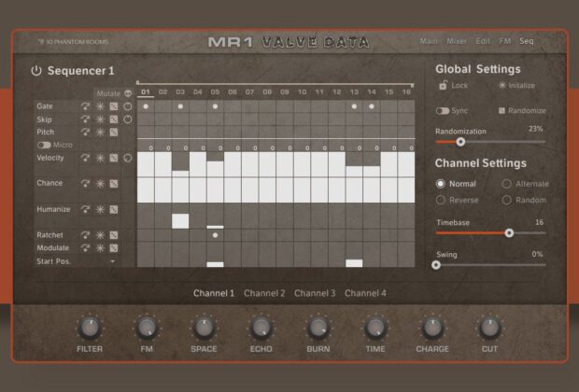
Task: Click the FILTER macro knob
Action: [90, 328]
